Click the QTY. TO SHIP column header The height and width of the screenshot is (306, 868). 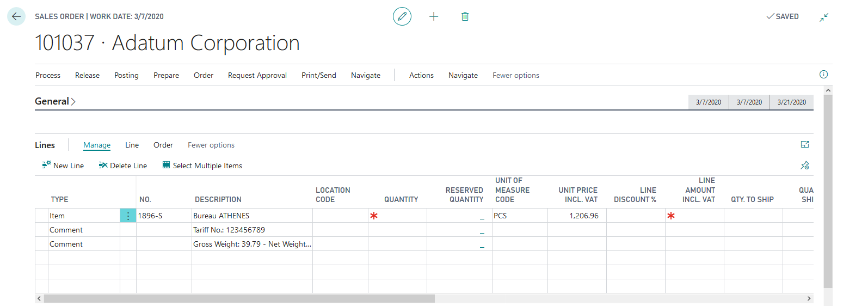point(752,199)
